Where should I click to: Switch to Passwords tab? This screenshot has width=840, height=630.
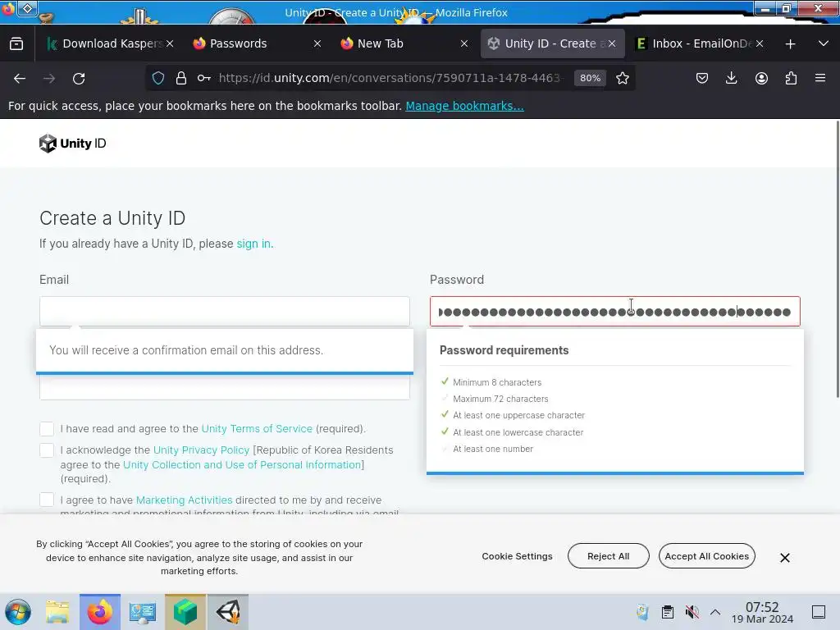click(x=257, y=43)
